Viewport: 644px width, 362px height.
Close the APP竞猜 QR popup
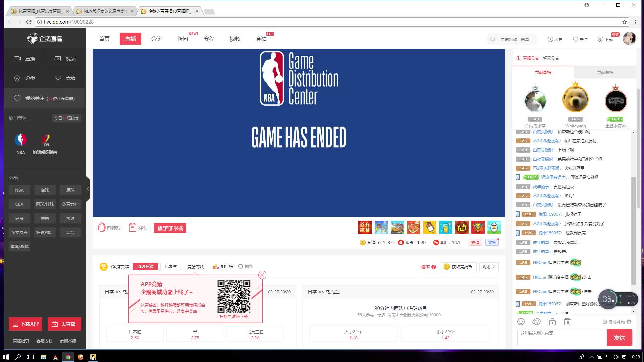[x=262, y=275]
